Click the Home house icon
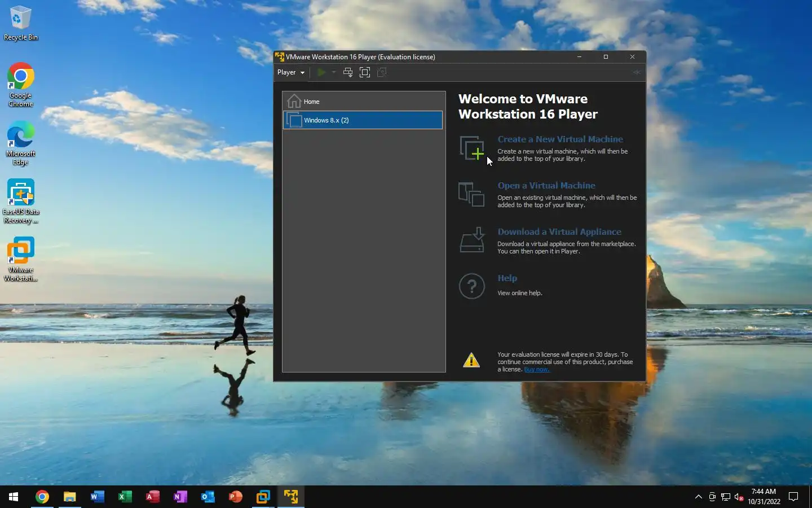This screenshot has width=812, height=508. (x=294, y=102)
